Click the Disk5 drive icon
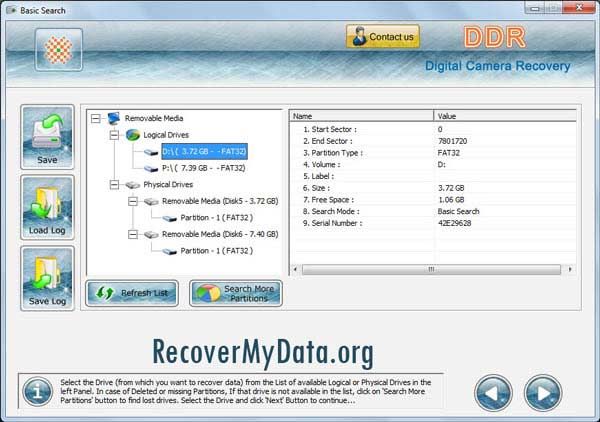This screenshot has height=422, width=600. [151, 202]
